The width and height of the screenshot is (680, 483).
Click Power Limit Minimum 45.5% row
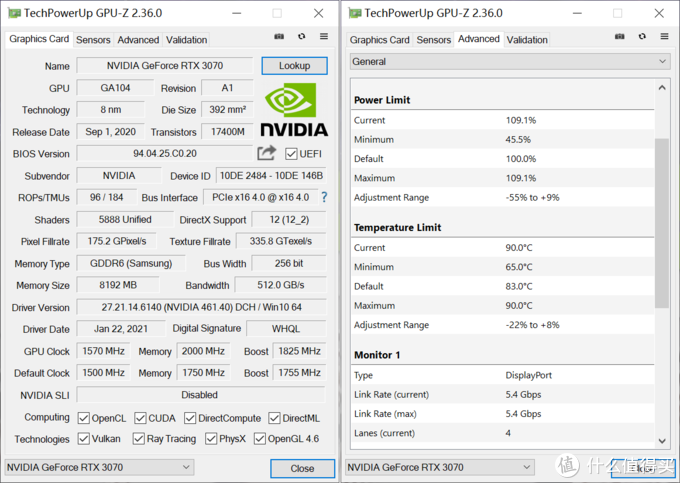503,139
